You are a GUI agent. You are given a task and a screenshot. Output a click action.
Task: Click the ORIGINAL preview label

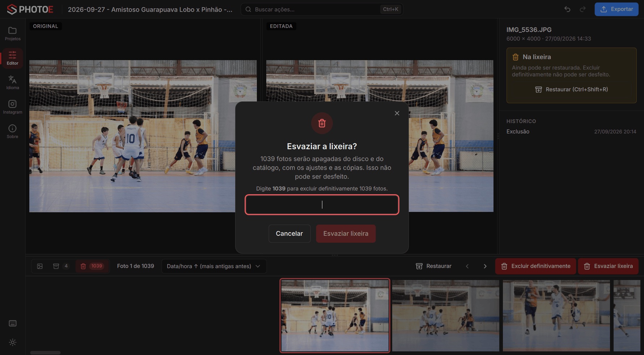pos(46,26)
